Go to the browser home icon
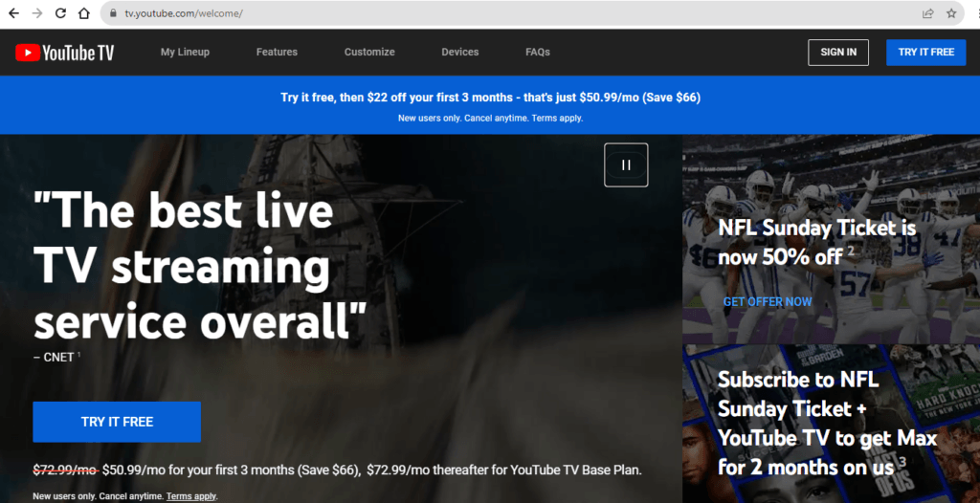The image size is (980, 503). point(84,13)
